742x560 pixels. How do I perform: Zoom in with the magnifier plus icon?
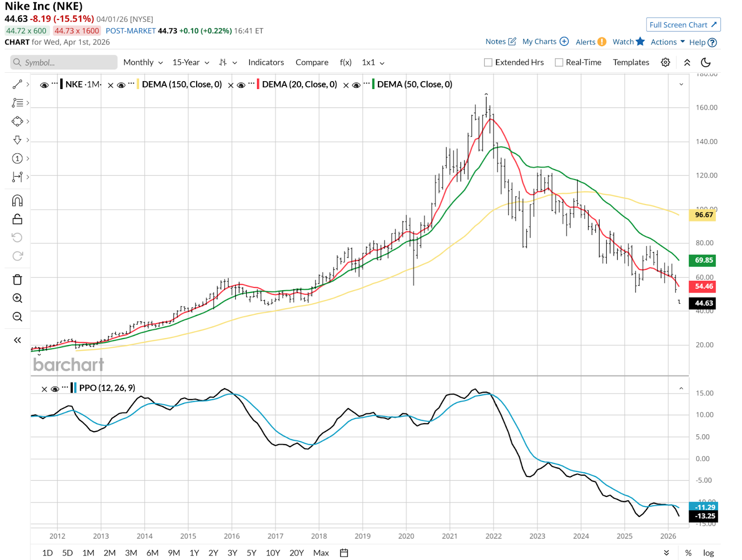point(17,298)
